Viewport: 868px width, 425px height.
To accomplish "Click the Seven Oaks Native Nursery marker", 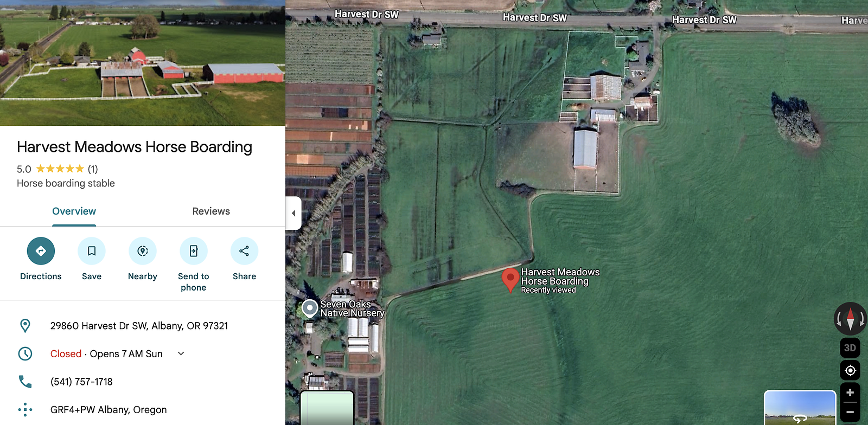I will coord(309,309).
